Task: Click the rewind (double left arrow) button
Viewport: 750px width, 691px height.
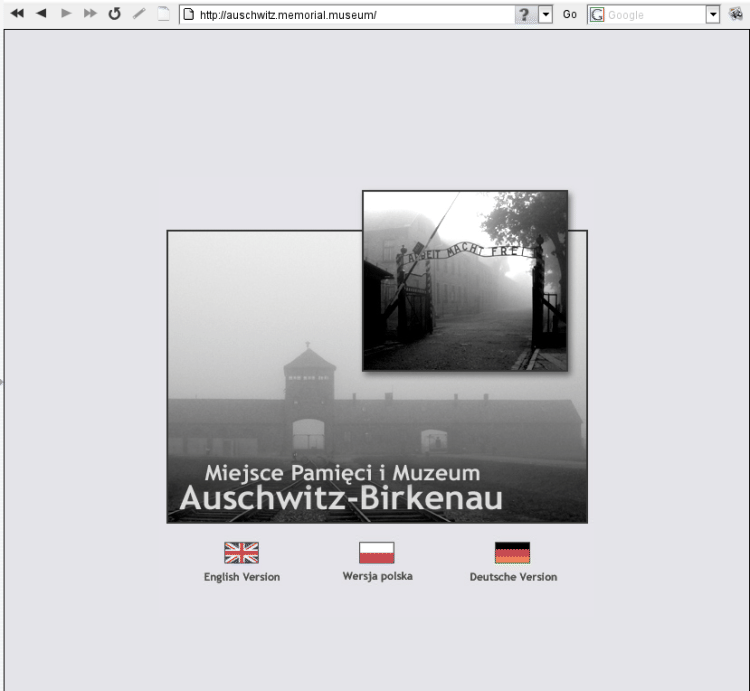Action: click(x=17, y=14)
